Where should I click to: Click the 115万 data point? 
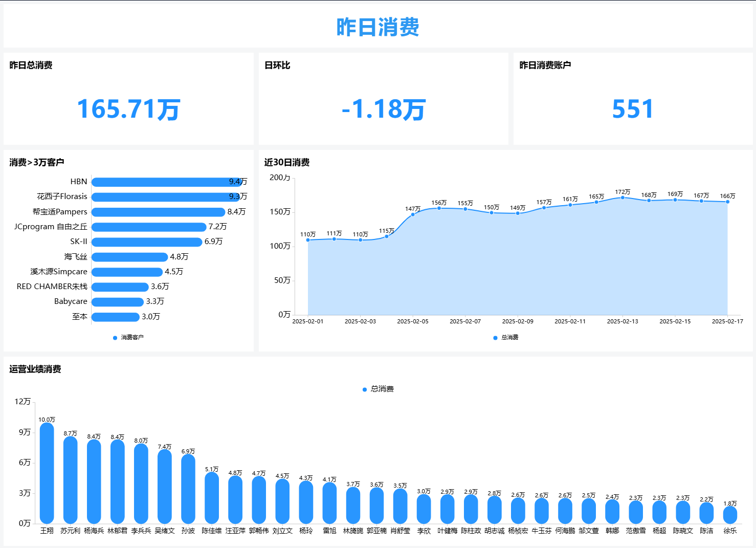387,236
